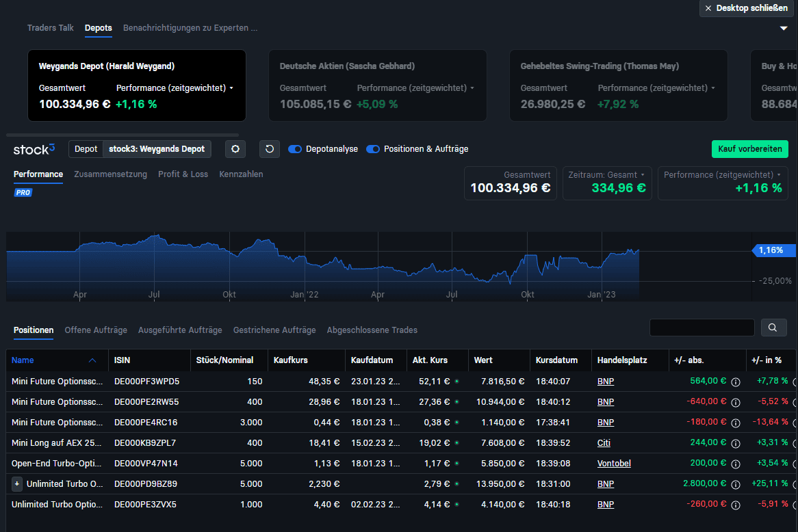Screen dimensions: 798x532
Task: Toggle the Positionen & Aufträge switch
Action: (373, 149)
